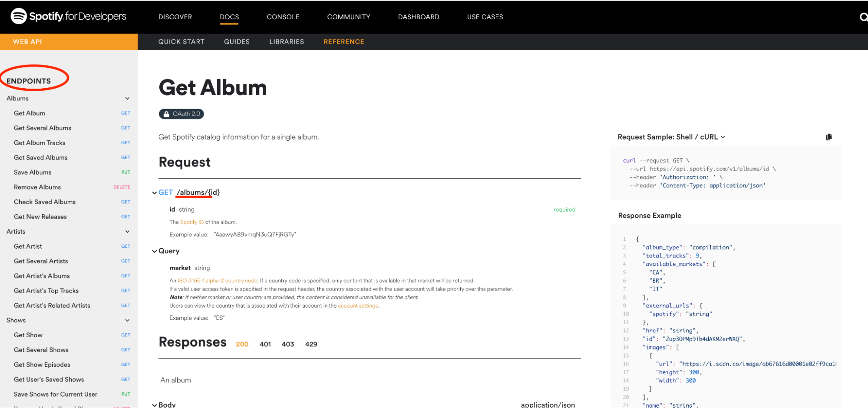
Task: Click the market parameter name
Action: coord(180,268)
